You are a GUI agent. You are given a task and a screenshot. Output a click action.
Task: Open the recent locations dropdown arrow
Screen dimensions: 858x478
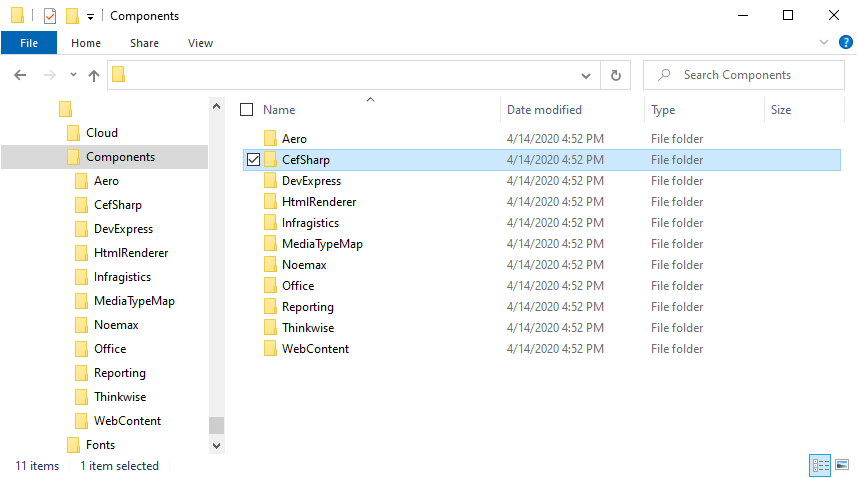(73, 75)
